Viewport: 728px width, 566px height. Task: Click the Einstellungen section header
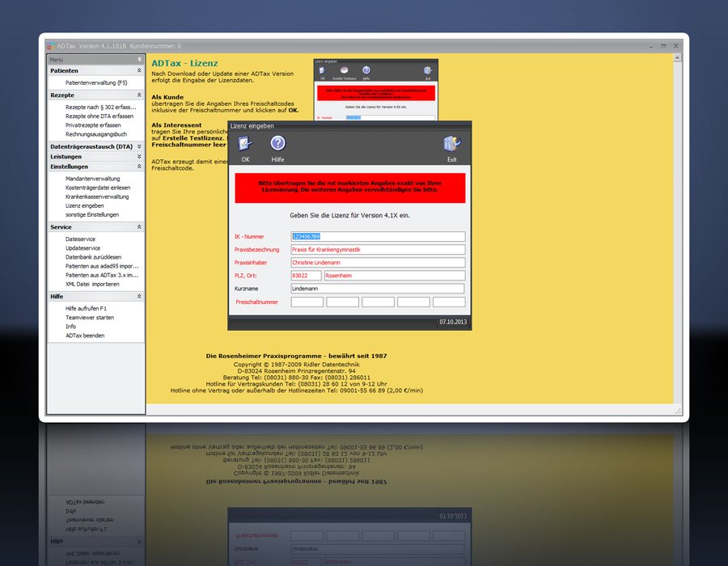pos(95,167)
